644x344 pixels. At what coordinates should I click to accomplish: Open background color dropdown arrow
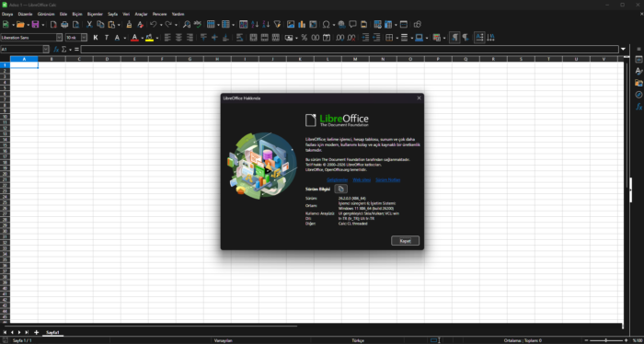(x=157, y=38)
